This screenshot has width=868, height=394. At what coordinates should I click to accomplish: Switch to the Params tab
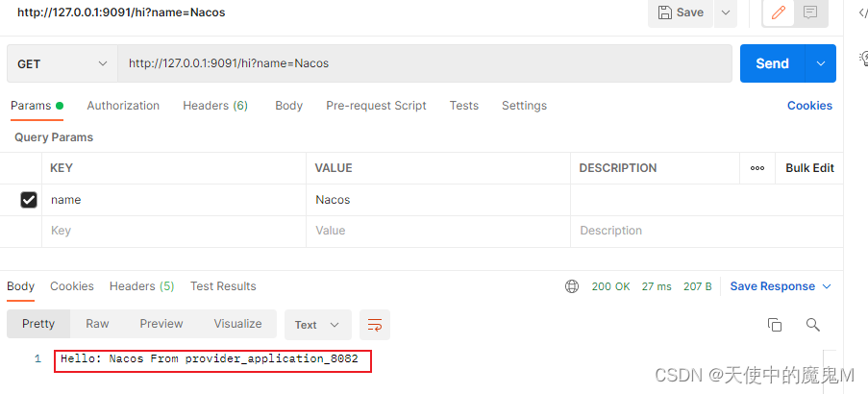tap(37, 106)
